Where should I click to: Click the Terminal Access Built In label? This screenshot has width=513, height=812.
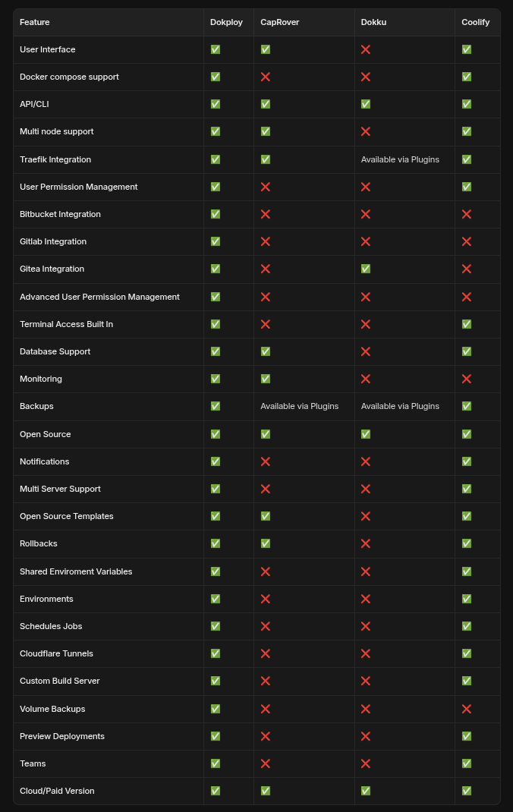click(x=66, y=324)
